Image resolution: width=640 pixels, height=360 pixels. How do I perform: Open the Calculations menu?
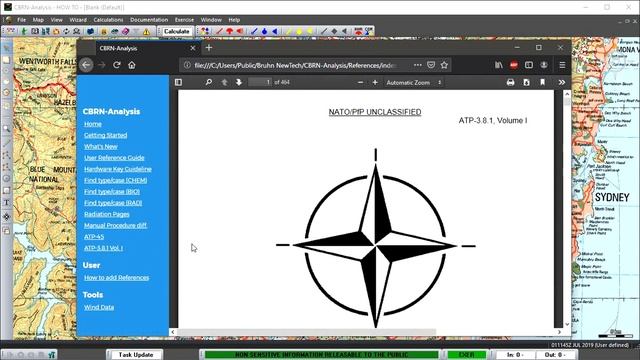(x=108, y=20)
